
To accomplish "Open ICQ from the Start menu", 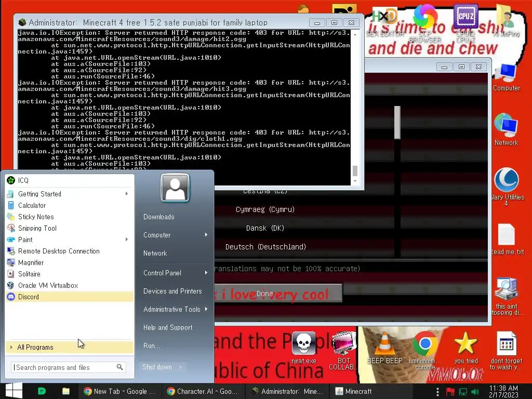I will [x=69, y=180].
